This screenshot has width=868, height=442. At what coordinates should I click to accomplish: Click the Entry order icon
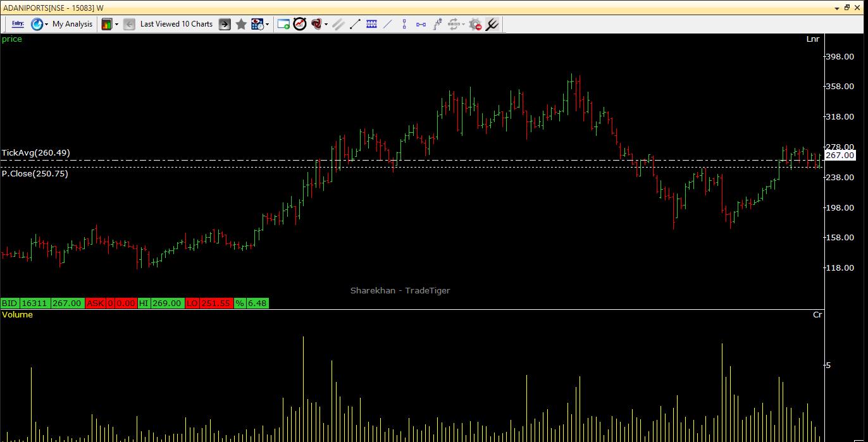pyautogui.click(x=18, y=24)
